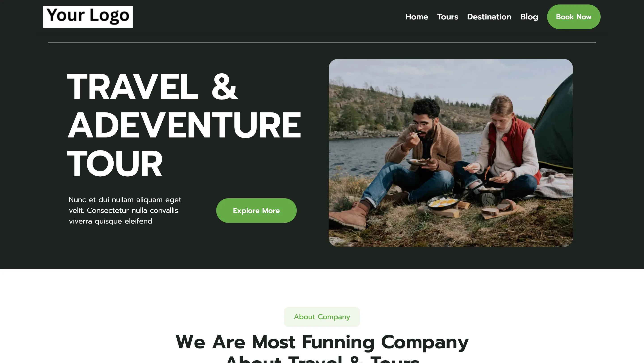Select the About Company badge
This screenshot has width=644, height=363.
pyautogui.click(x=322, y=317)
